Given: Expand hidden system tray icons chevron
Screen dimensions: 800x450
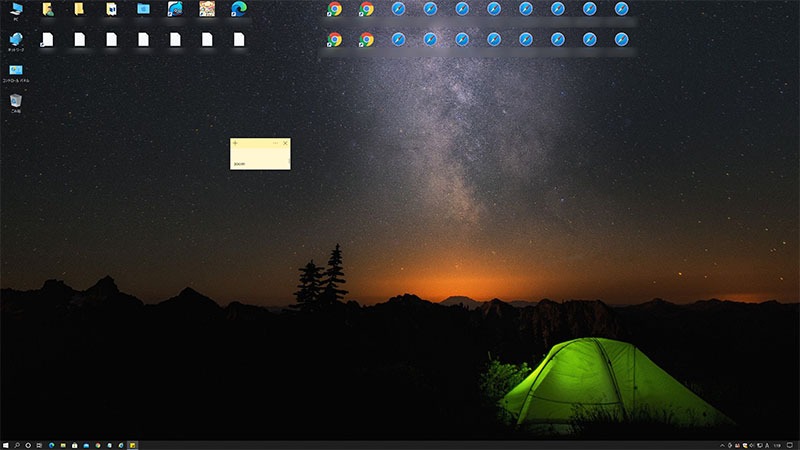Looking at the screenshot, I should 722,445.
